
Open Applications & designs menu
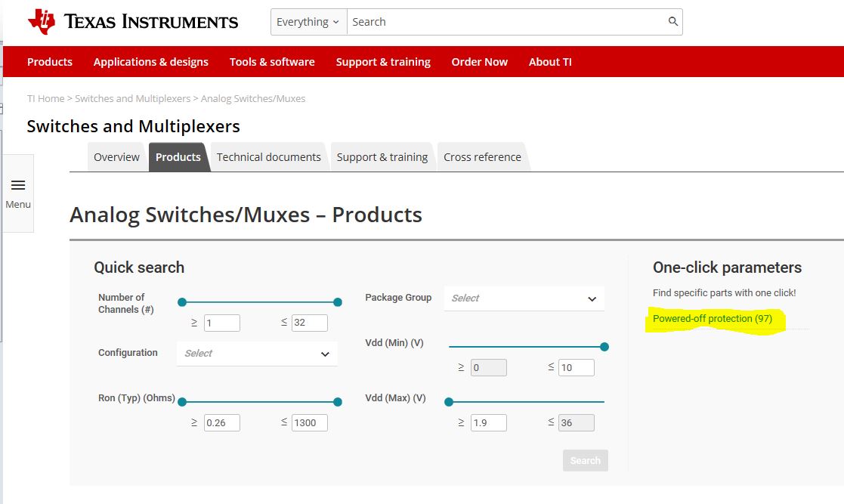click(150, 62)
